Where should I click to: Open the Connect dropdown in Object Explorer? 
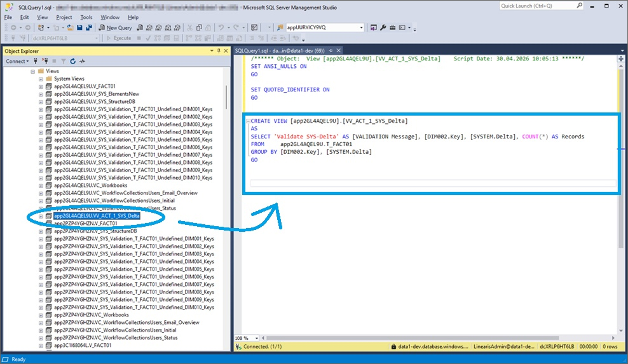(17, 62)
